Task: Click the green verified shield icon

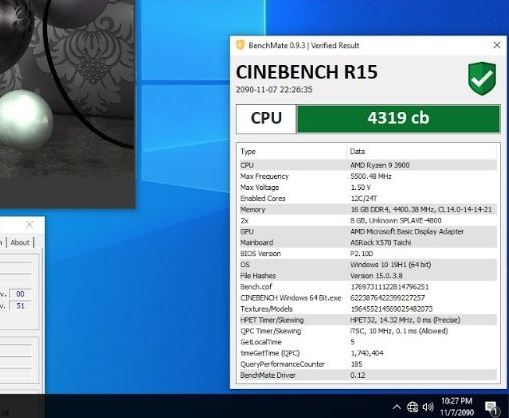Action: click(482, 78)
